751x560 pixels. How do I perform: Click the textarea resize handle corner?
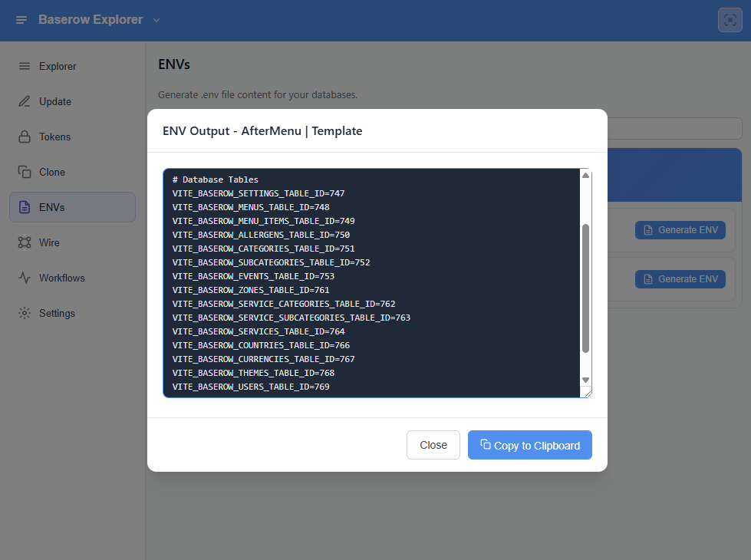tap(588, 393)
